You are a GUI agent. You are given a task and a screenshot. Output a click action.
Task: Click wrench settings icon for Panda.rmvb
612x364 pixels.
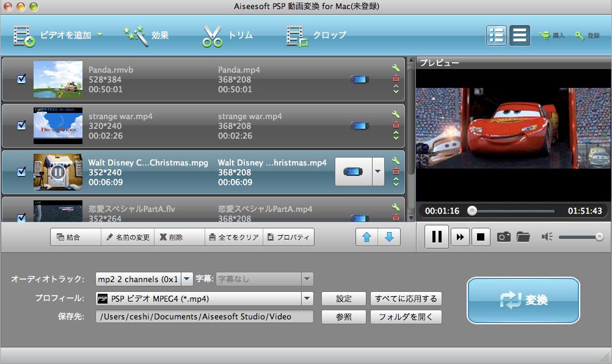(396, 68)
